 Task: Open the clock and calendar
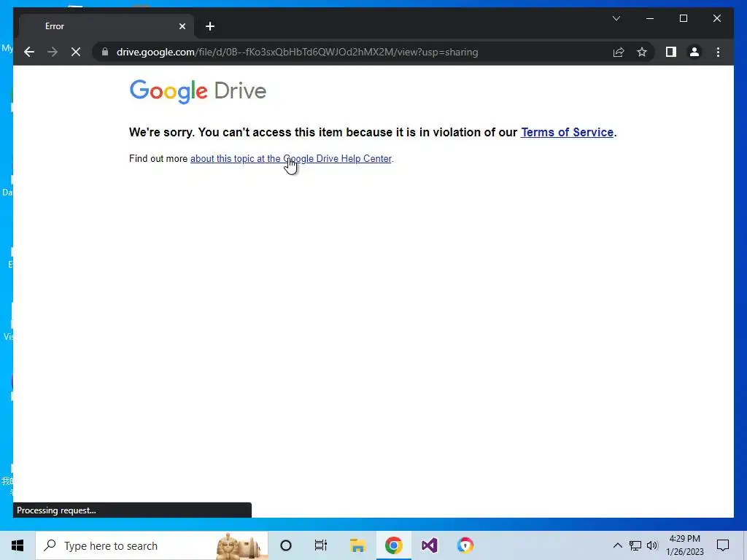click(x=684, y=545)
